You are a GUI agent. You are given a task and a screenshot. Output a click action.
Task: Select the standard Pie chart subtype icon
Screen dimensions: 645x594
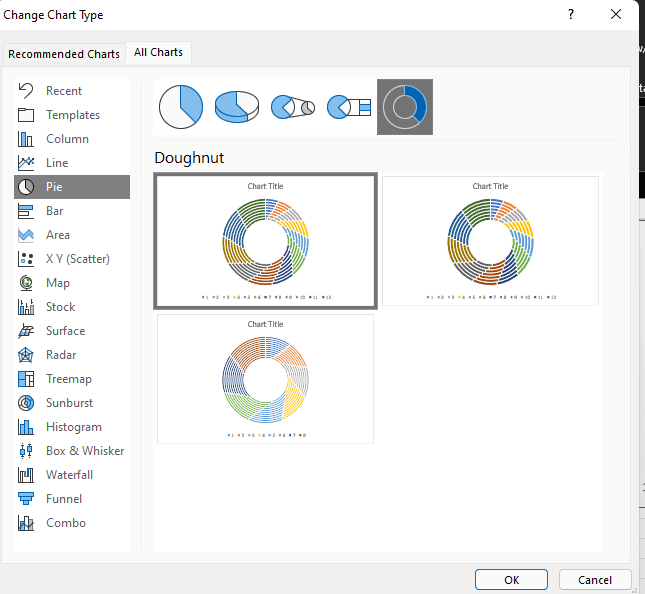[180, 106]
